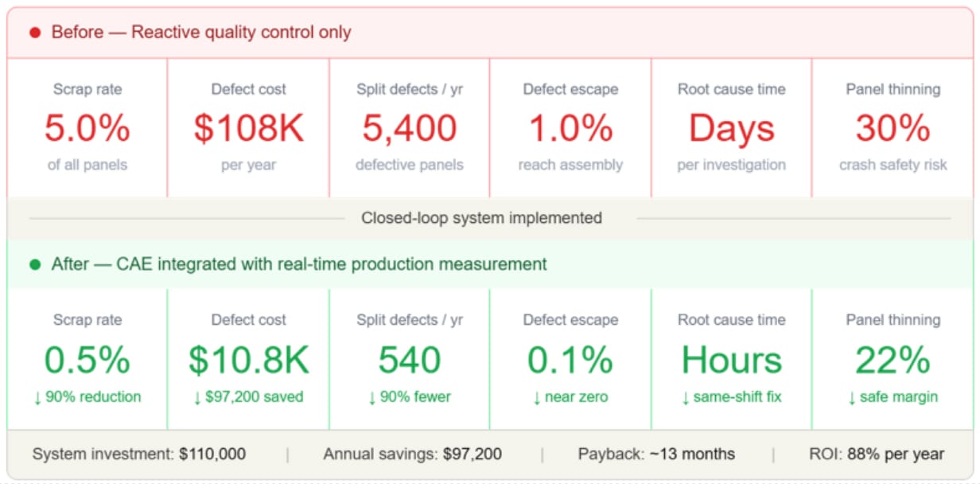
Task: Click 'ROI: 88% per year' in the footer
Action: point(877,455)
